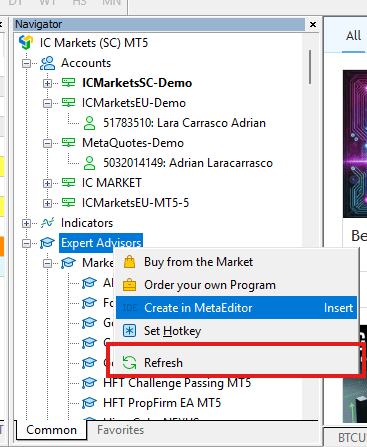Click the Accounts people icon
The width and height of the screenshot is (367, 447).
click(x=48, y=63)
